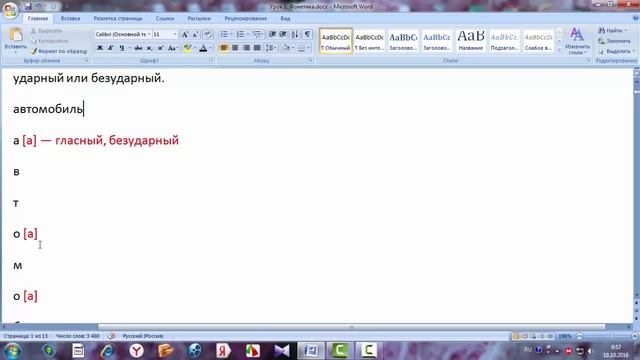Apply yellow text highlight color
The image size is (640, 360).
[187, 48]
